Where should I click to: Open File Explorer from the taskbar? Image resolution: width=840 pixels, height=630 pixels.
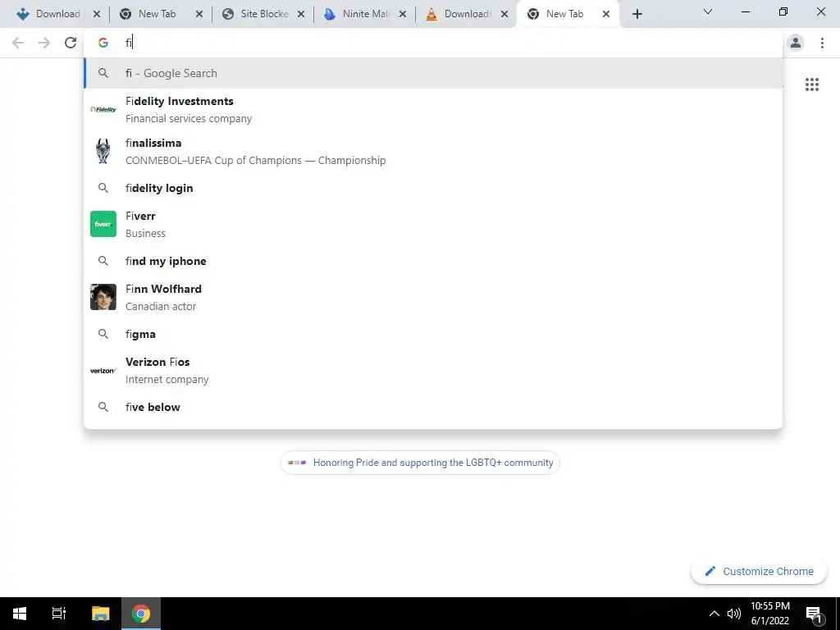click(x=100, y=614)
